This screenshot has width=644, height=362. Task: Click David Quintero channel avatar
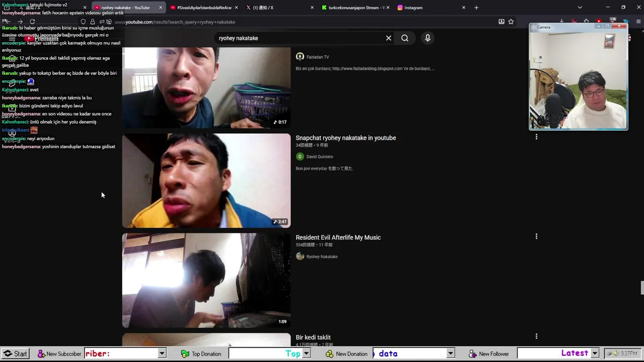300,156
